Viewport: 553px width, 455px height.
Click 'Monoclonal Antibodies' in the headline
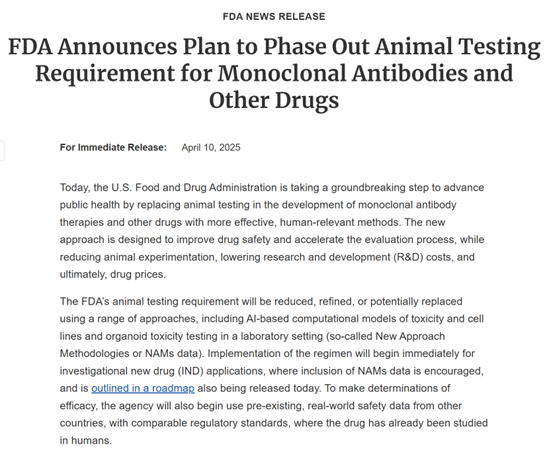(343, 73)
